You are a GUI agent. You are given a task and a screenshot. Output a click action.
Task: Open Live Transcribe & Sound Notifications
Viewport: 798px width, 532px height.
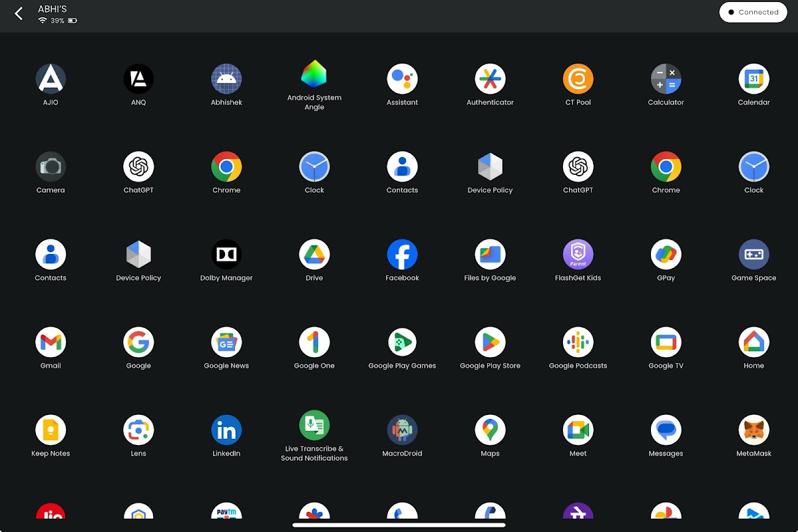[x=314, y=425]
